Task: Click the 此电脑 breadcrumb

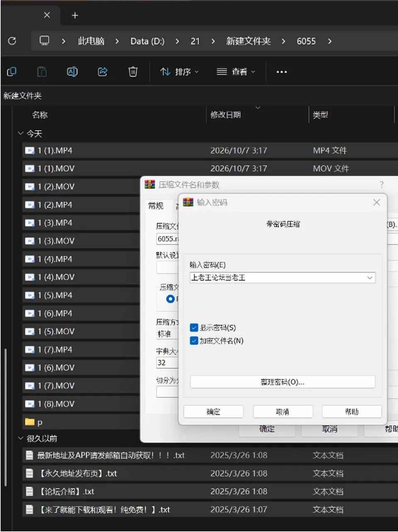Action: pos(91,41)
